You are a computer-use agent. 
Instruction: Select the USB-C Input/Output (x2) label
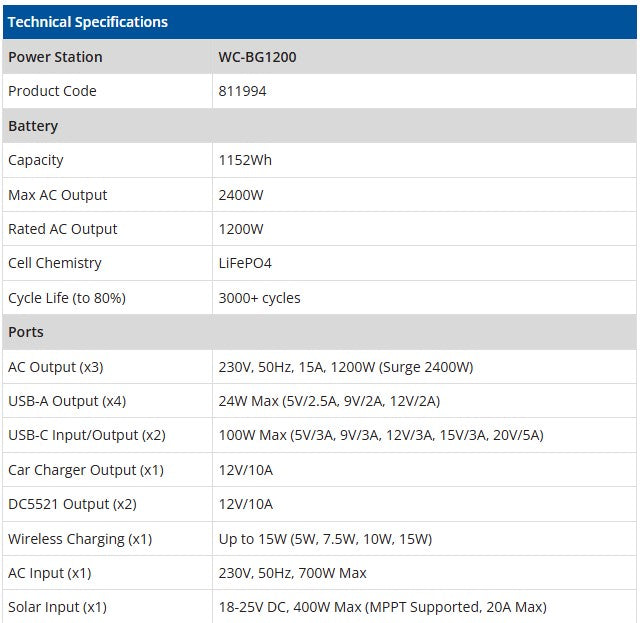point(86,435)
